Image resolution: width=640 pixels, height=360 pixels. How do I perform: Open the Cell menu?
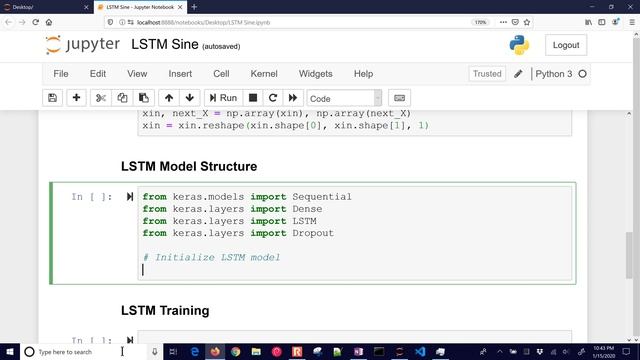(x=221, y=74)
